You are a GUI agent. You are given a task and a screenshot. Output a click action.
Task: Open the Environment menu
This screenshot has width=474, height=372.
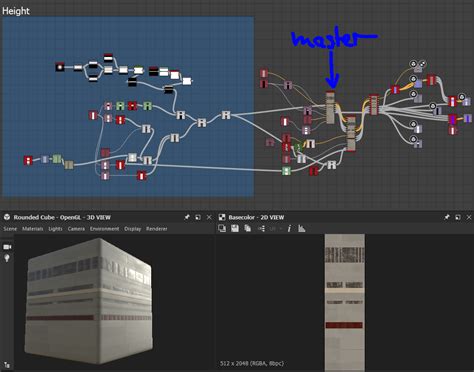[x=104, y=229]
